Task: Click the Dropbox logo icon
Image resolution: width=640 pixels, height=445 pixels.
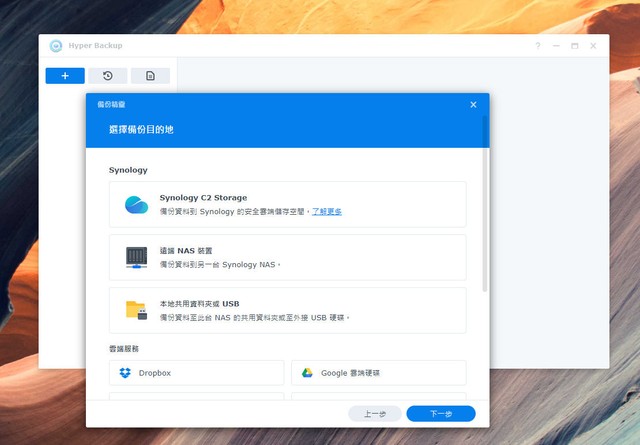Action: 125,373
